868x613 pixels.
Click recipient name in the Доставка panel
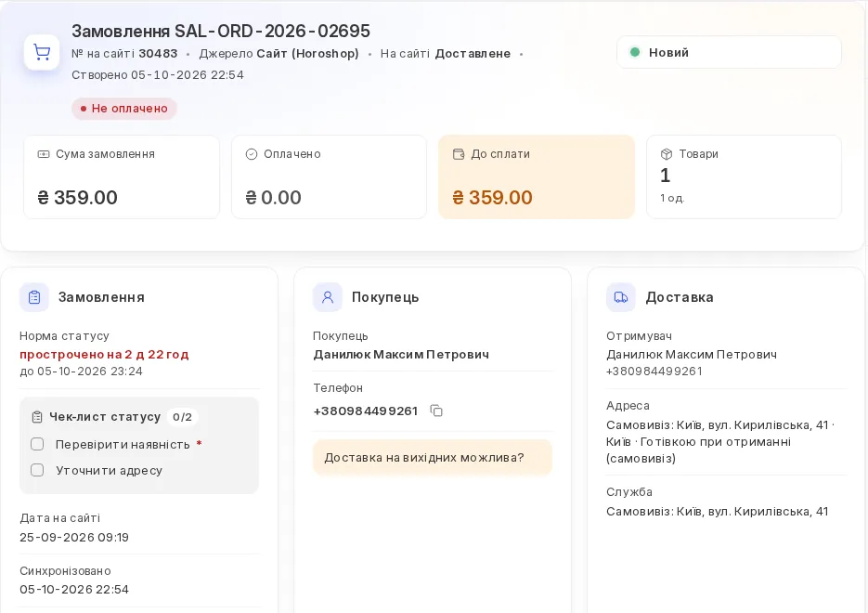[x=692, y=355]
